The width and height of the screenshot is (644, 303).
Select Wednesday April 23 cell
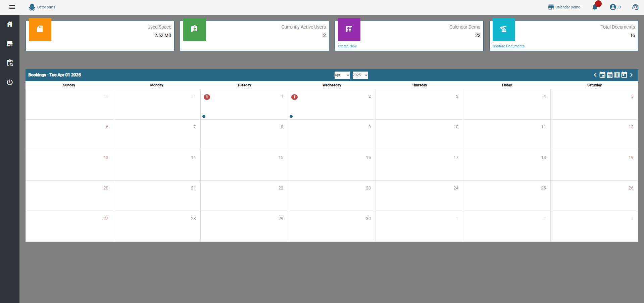tap(332, 196)
